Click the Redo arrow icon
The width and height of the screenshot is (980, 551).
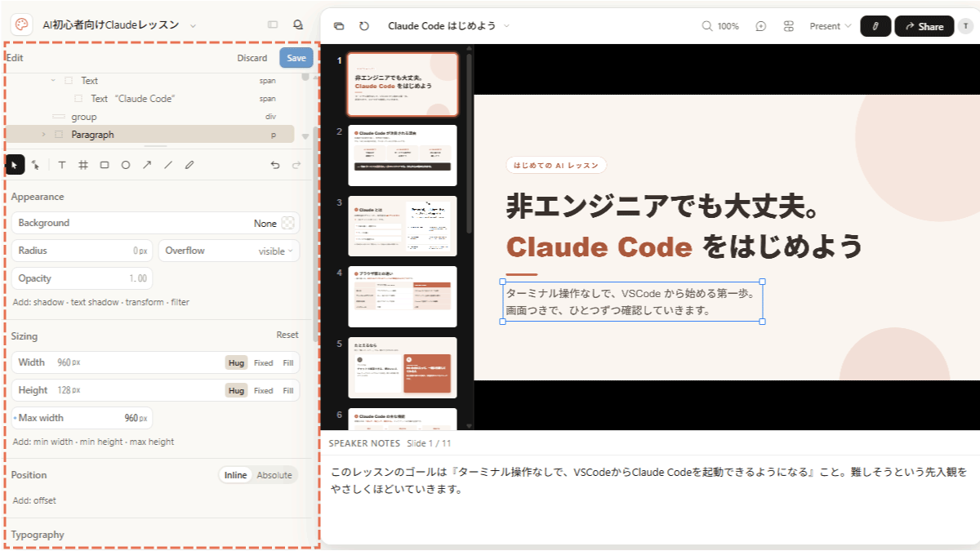click(x=296, y=165)
